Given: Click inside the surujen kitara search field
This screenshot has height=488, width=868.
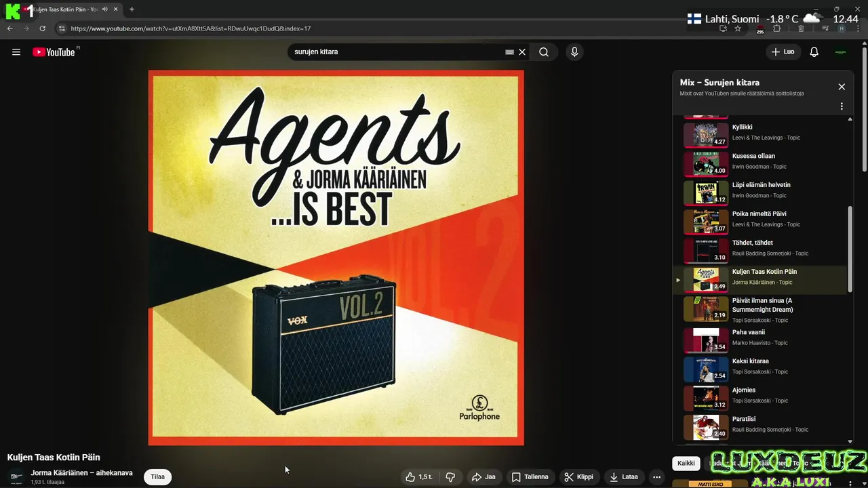Looking at the screenshot, I should point(397,52).
